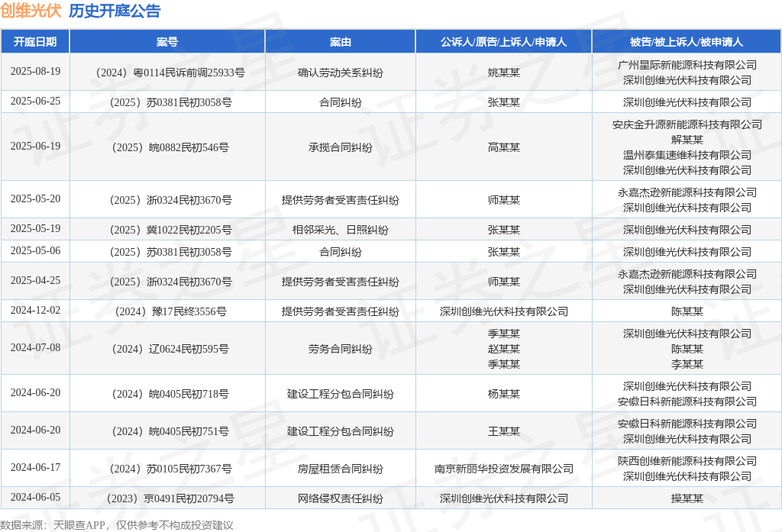Select the 公诉人/原告/上诉人/申请人 column header
782x532 pixels.
[x=504, y=42]
